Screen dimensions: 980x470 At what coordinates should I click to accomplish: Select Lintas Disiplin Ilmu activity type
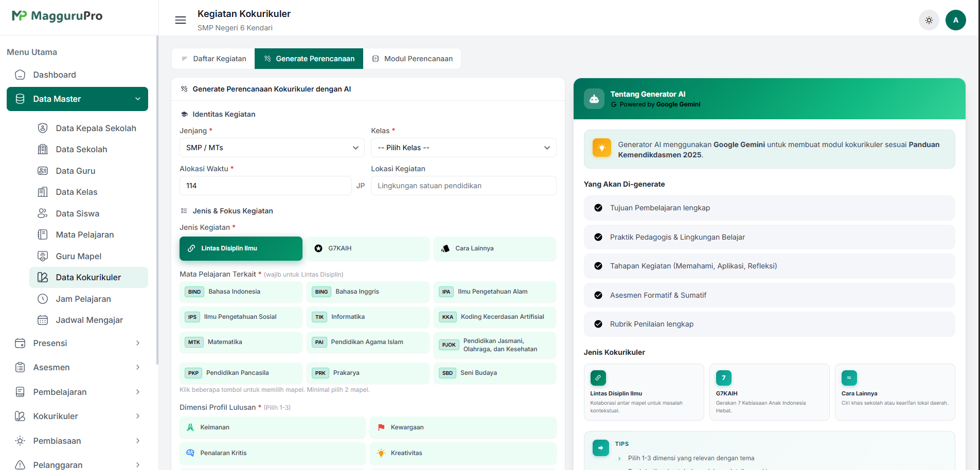pos(241,248)
